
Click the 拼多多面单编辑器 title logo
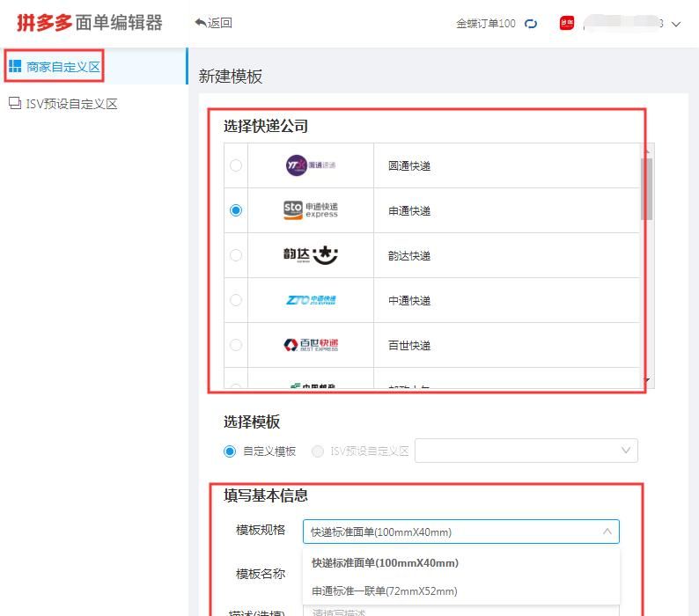pyautogui.click(x=90, y=23)
